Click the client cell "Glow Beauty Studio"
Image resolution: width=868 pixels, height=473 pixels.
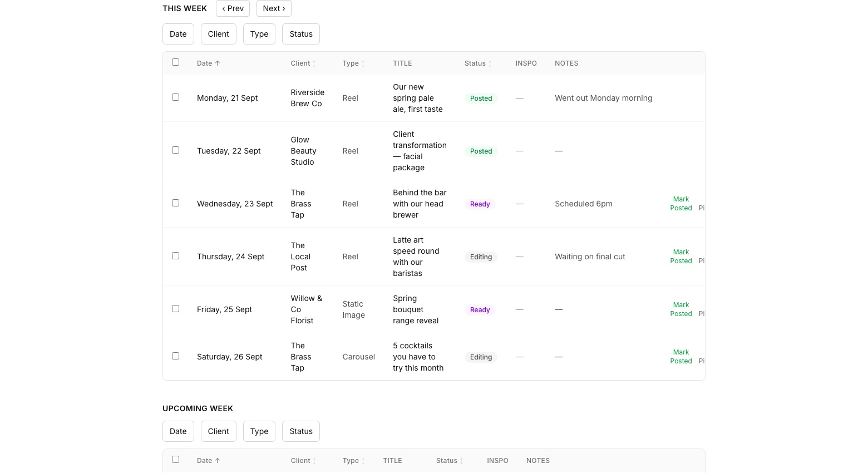click(304, 151)
